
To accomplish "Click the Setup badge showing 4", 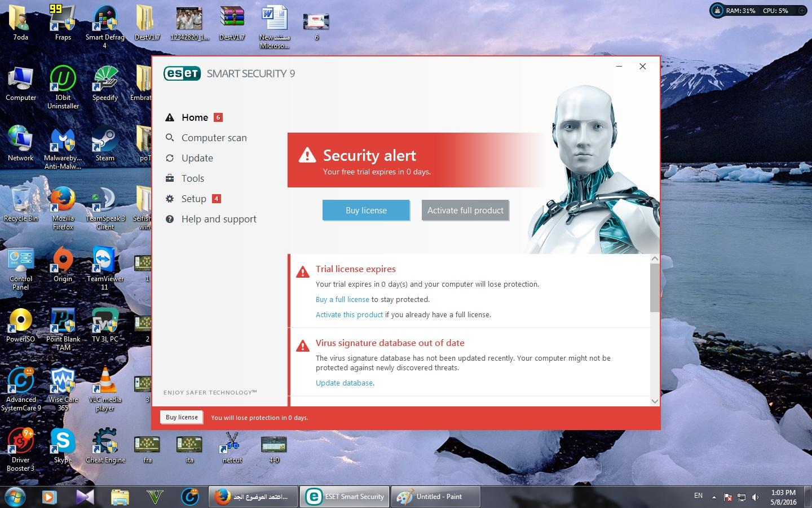I will tap(216, 199).
